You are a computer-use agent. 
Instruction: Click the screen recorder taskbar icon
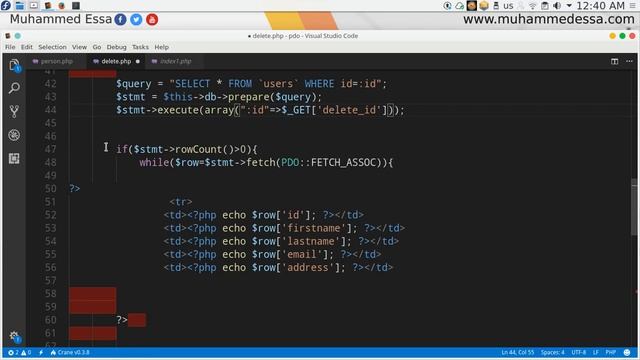[x=33, y=5]
